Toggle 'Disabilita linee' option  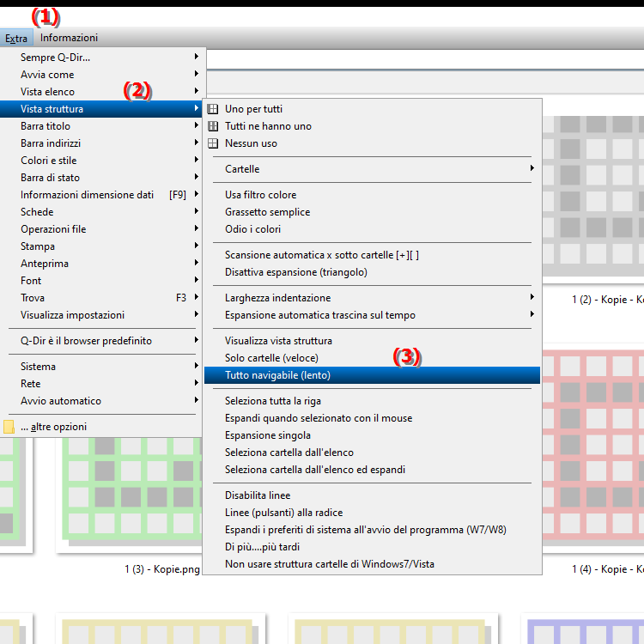coord(372,495)
